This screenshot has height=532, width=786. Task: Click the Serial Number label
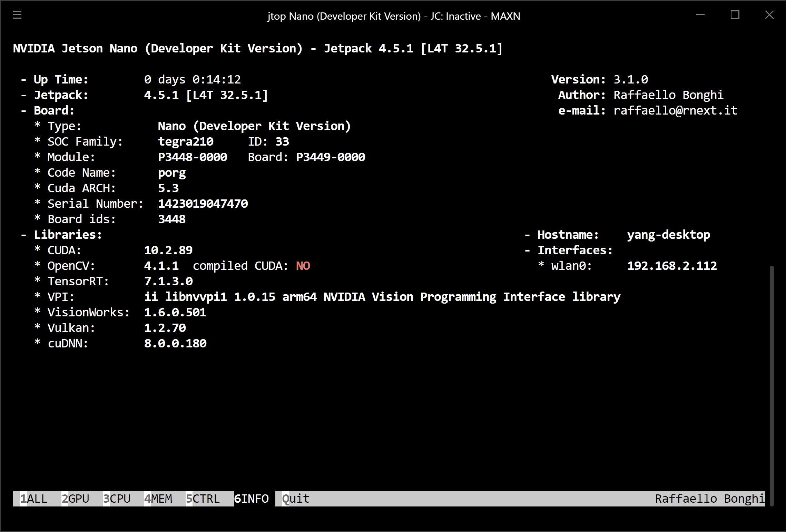pos(96,204)
